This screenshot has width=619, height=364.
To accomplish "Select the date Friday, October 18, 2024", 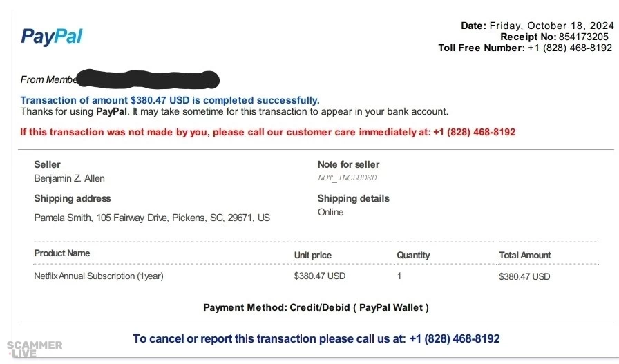I will point(551,26).
